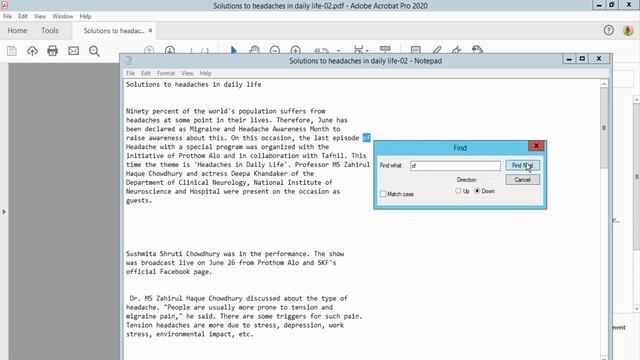Click the Notepad title bar icon
The height and width of the screenshot is (360, 640).
[x=128, y=61]
